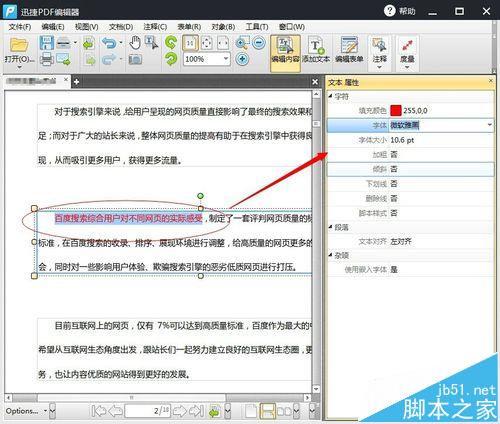Screen dimensions: 500x424
Task: Go to first page arrow button
Action: [x=99, y=411]
